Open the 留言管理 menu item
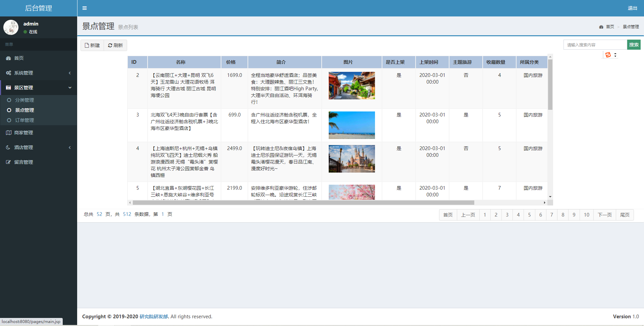The image size is (644, 326). pos(39,162)
